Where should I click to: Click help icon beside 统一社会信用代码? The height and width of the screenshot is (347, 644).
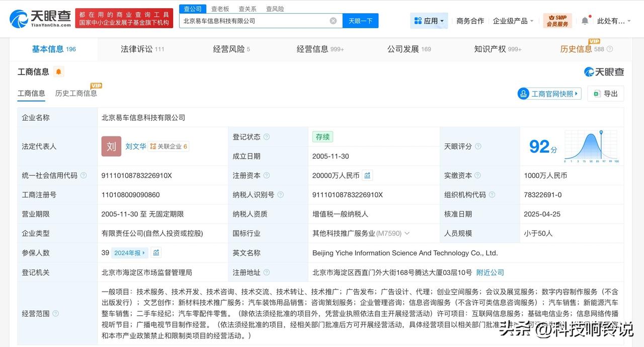pyautogui.click(x=84, y=176)
